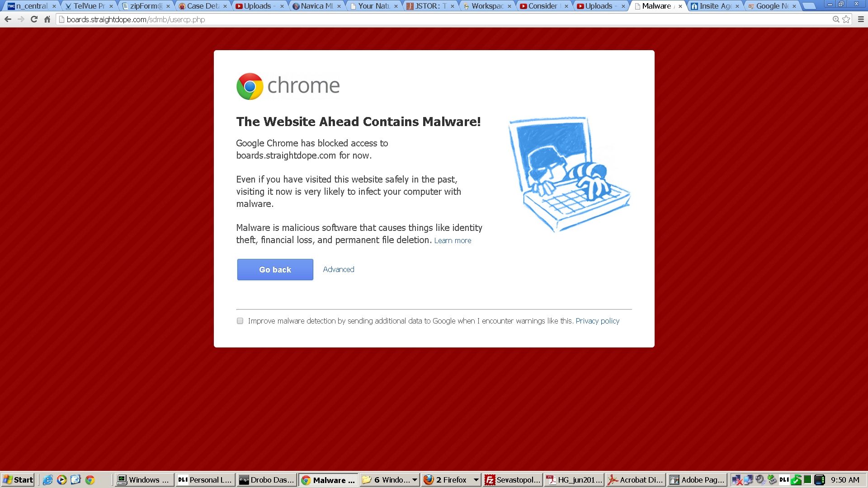Open the Chrome hamburger menu icon

click(861, 19)
